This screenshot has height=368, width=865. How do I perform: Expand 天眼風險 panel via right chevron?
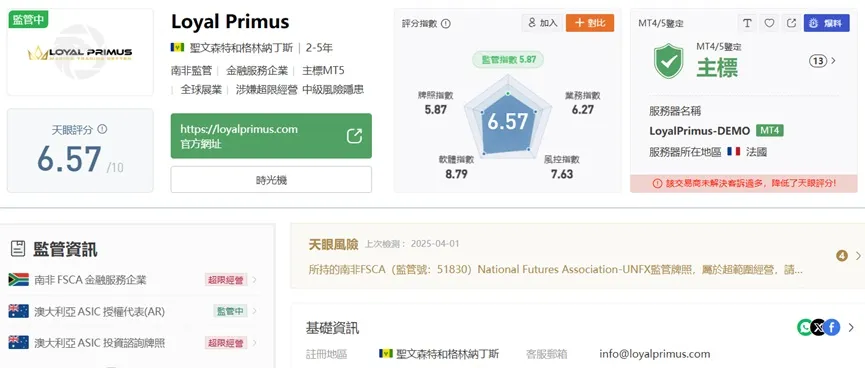pos(858,255)
